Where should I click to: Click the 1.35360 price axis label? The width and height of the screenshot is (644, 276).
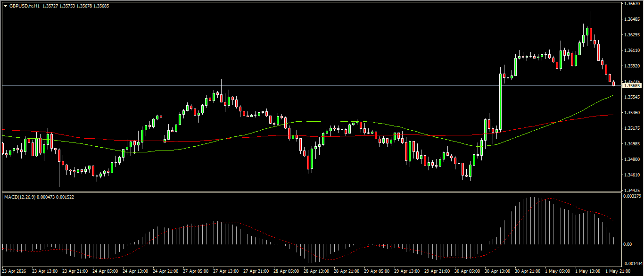pyautogui.click(x=631, y=112)
